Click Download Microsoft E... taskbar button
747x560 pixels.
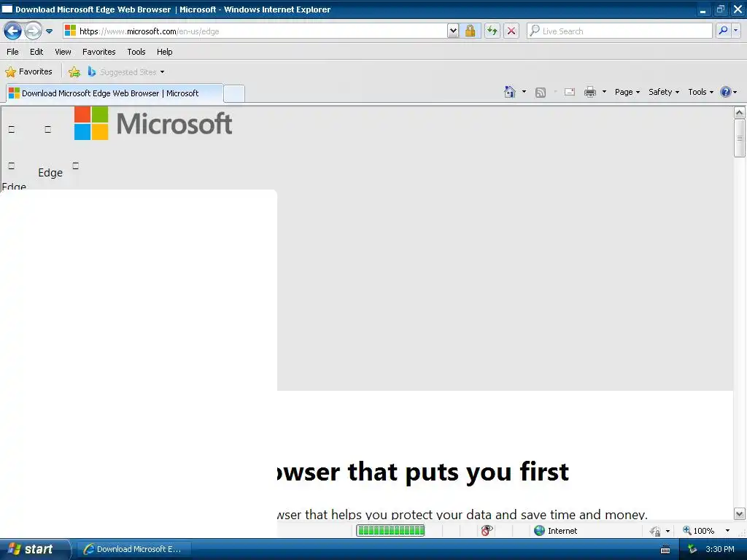click(x=134, y=549)
